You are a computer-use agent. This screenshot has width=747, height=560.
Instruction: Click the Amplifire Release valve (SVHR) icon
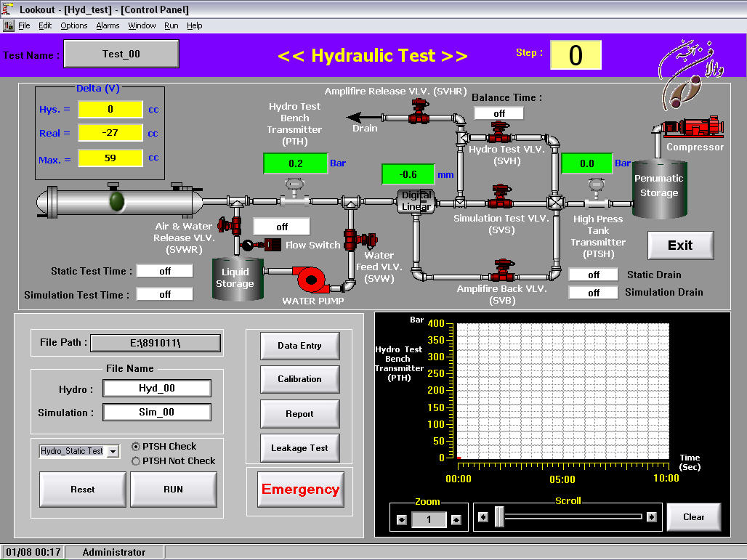(419, 112)
